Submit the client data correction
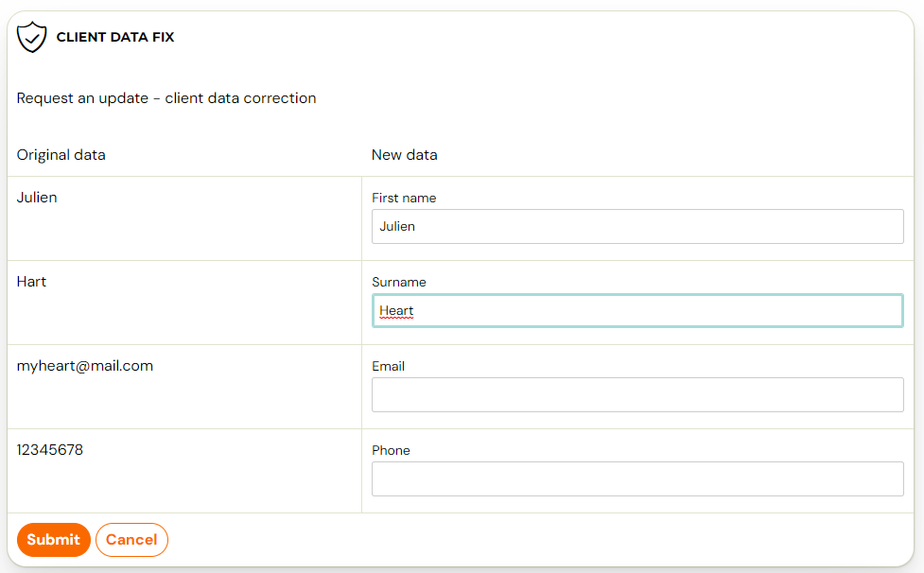The width and height of the screenshot is (924, 573). [54, 539]
